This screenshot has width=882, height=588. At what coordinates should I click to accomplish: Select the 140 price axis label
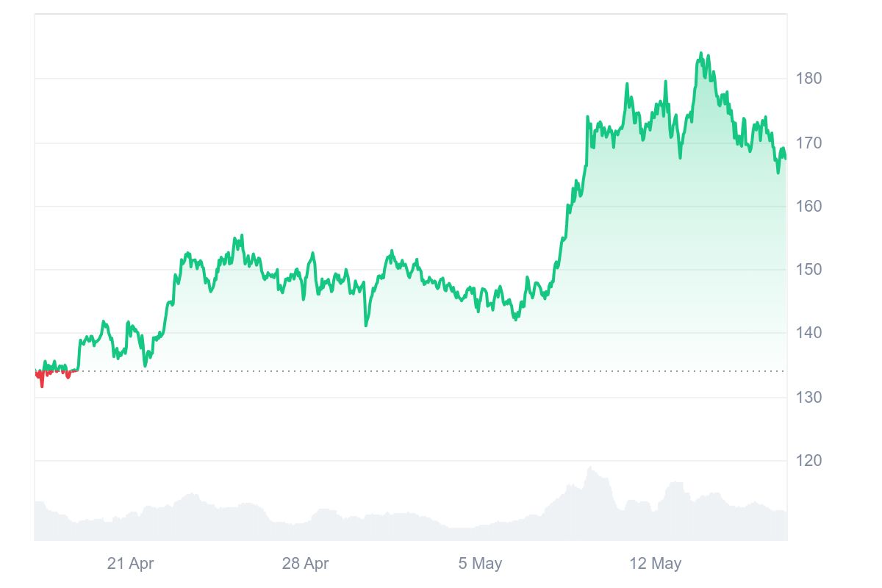pyautogui.click(x=808, y=333)
